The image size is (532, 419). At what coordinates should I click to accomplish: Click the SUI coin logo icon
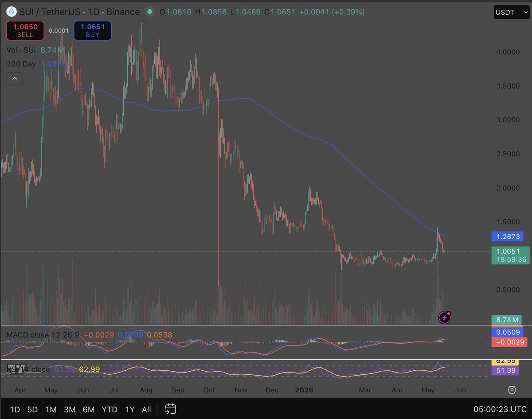12,12
